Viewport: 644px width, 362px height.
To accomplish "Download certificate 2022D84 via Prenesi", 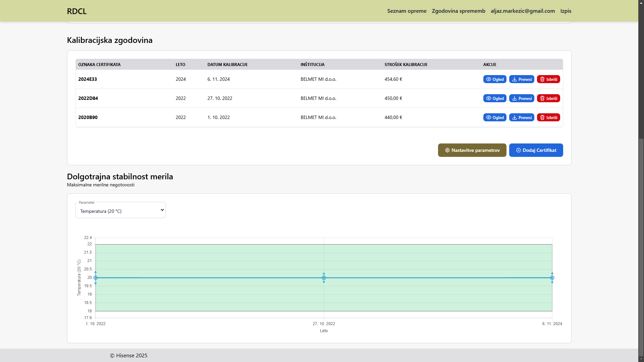I will pos(522,98).
